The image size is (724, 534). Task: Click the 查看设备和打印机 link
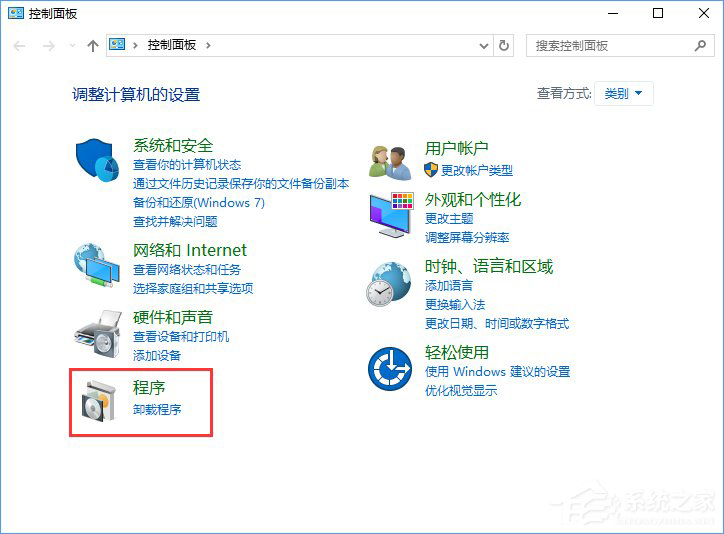pyautogui.click(x=181, y=337)
